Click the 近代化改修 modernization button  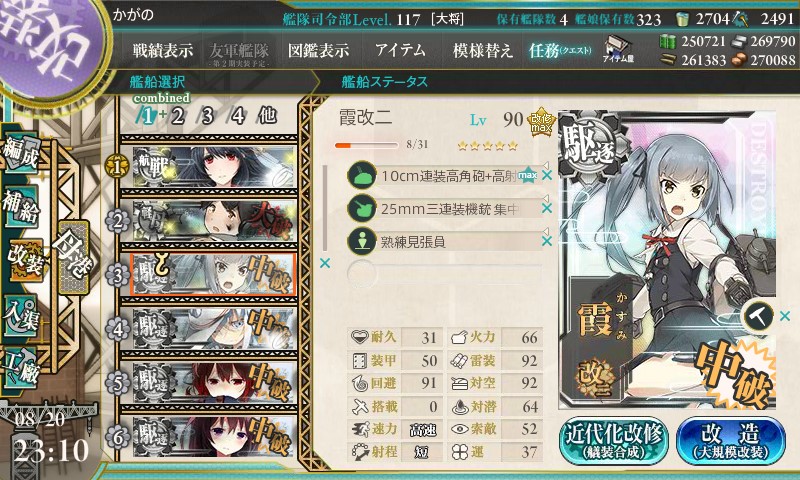pyautogui.click(x=614, y=440)
